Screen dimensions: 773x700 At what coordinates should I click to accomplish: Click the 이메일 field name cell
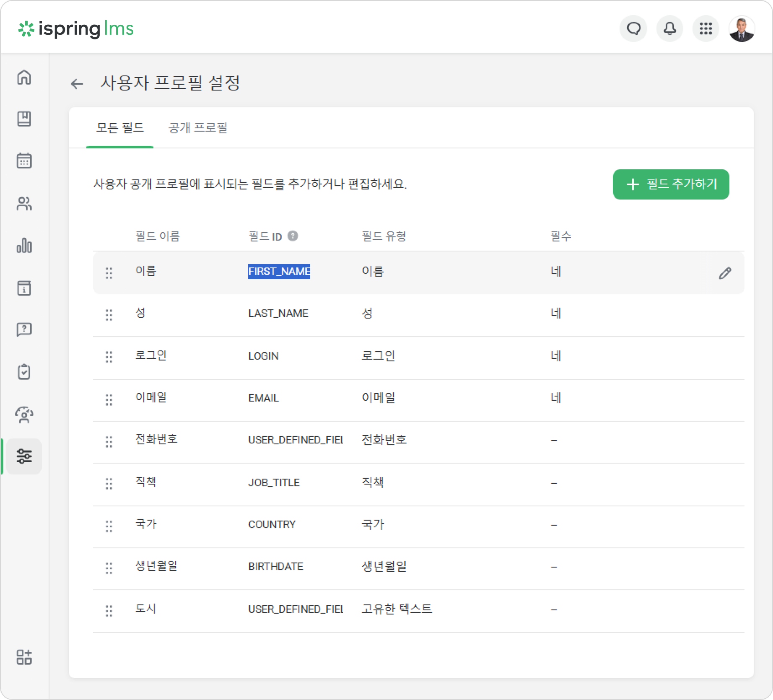pos(151,397)
